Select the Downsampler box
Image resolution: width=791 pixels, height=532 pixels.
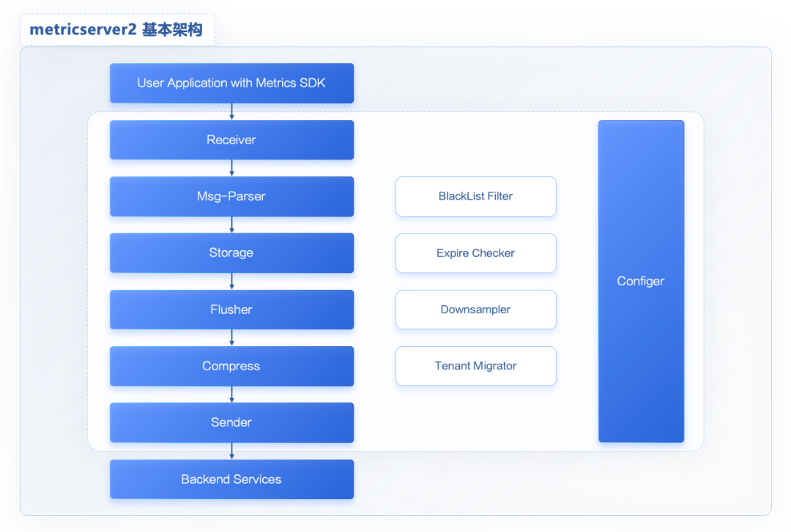pyautogui.click(x=476, y=310)
